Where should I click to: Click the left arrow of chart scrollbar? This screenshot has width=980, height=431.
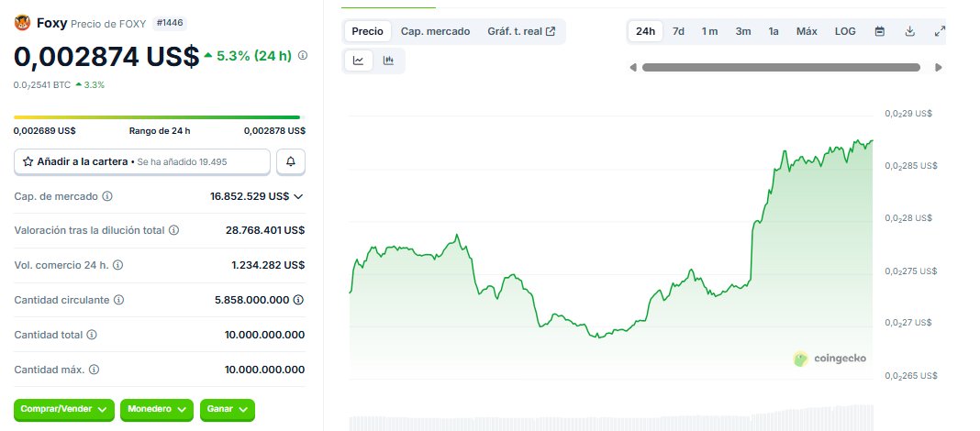coord(633,68)
